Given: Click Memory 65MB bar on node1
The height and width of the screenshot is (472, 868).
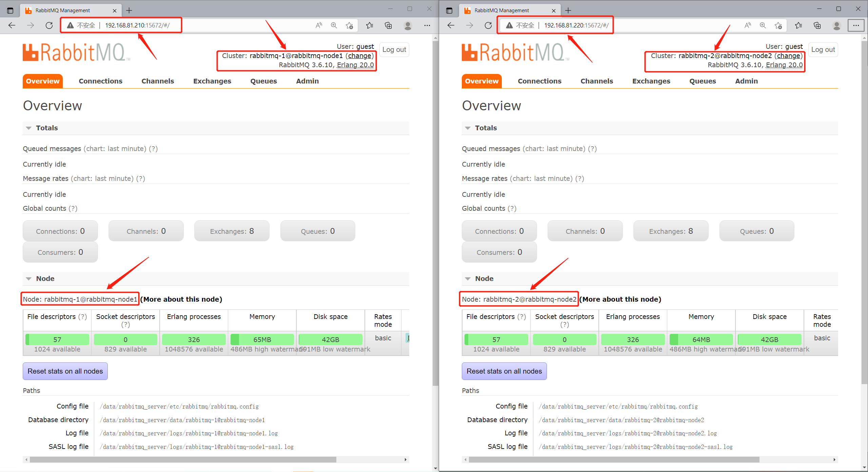Looking at the screenshot, I should [262, 340].
